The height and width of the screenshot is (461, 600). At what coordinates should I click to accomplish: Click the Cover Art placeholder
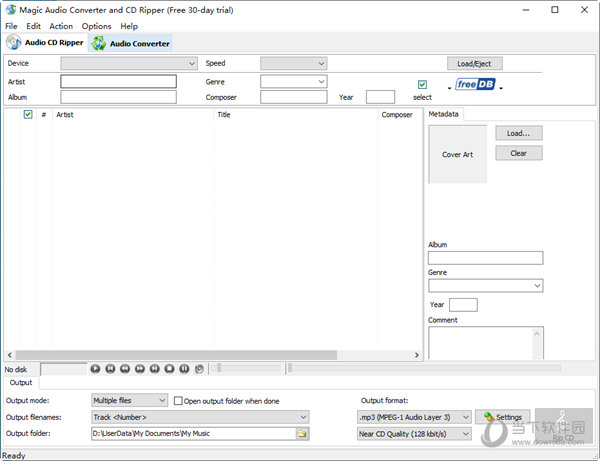(x=458, y=155)
